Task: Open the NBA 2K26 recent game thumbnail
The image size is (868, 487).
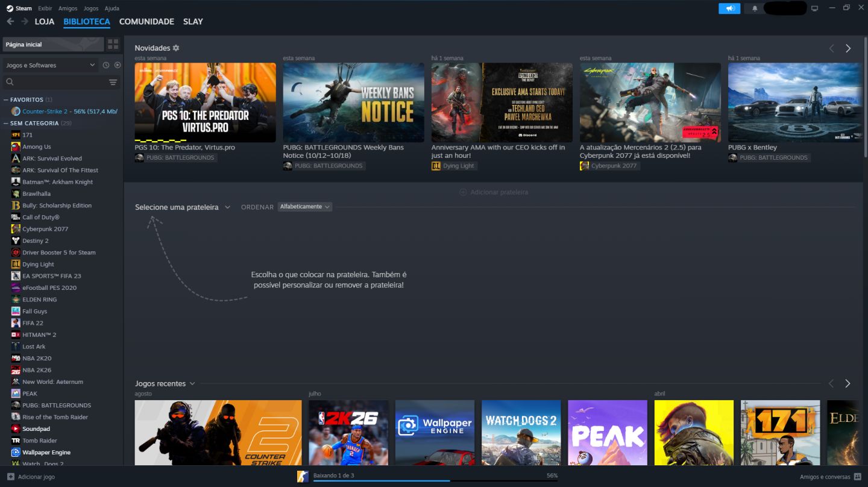Action: (348, 433)
